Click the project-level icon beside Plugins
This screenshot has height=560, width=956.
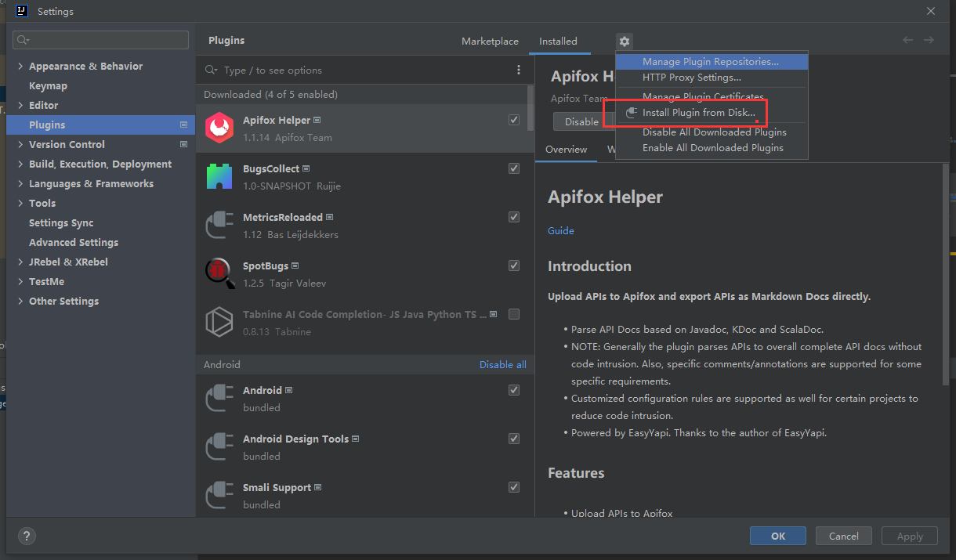(x=183, y=125)
